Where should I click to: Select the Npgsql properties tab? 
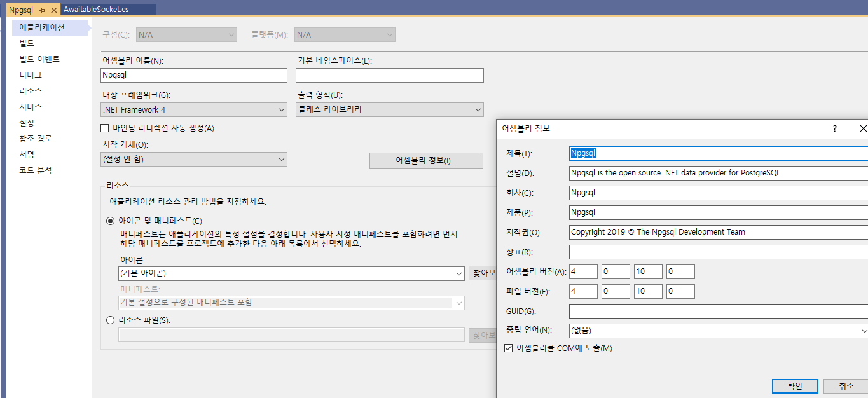[21, 10]
